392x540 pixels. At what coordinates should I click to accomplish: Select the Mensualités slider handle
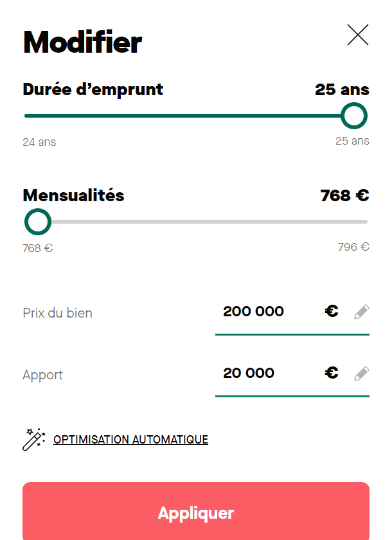click(x=37, y=222)
